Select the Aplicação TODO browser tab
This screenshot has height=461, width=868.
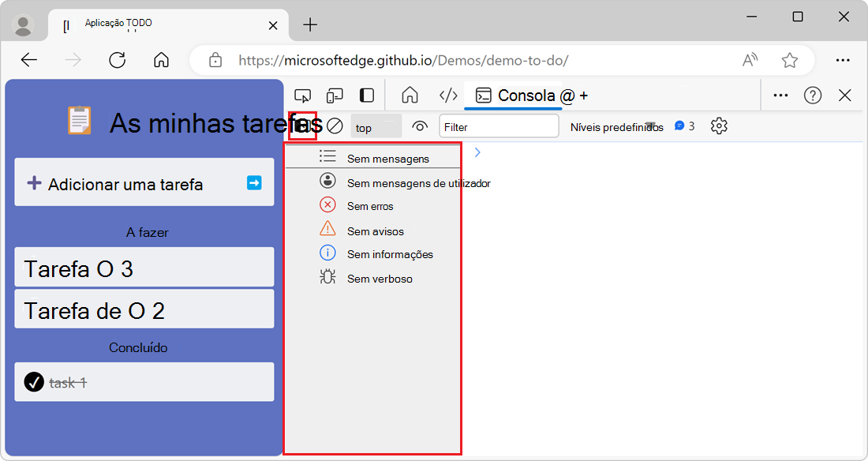pyautogui.click(x=169, y=25)
